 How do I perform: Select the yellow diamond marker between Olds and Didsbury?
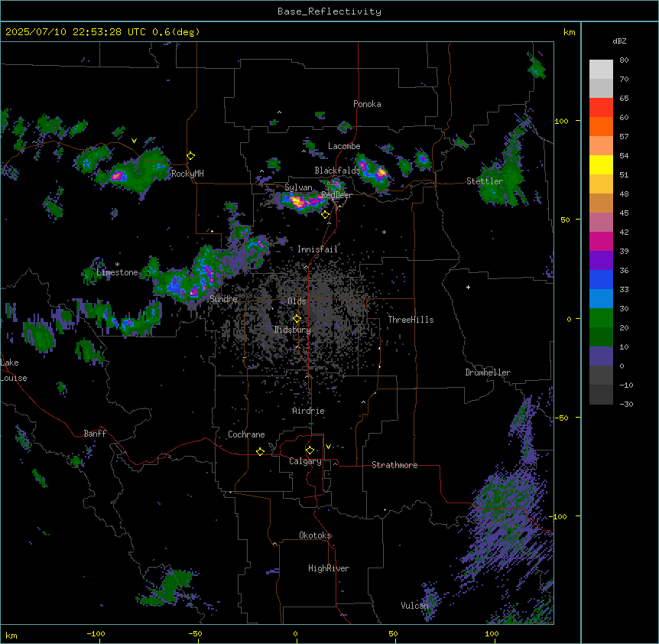point(297,319)
